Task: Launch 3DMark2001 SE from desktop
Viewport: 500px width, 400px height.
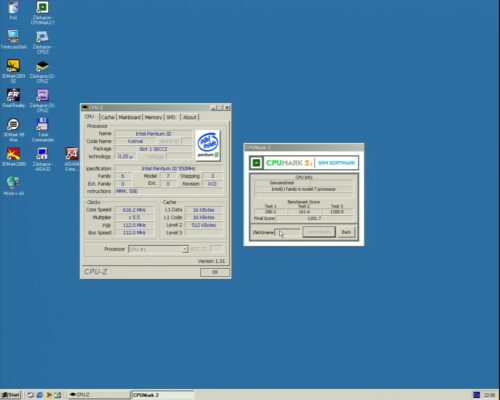Action: 13,71
